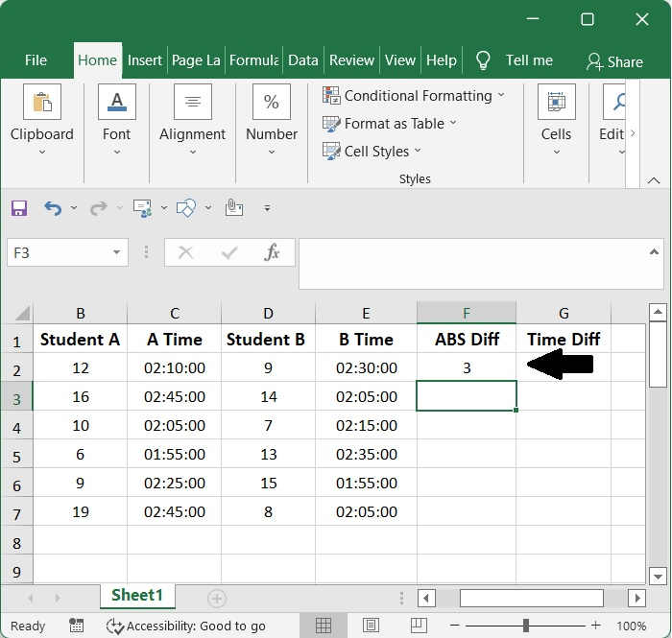672x638 pixels.
Task: Click the Undo arrow icon
Action: click(x=53, y=207)
